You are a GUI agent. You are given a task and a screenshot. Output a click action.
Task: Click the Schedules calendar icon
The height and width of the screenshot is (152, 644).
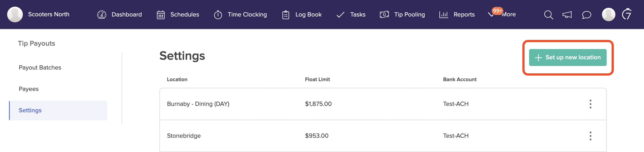pyautogui.click(x=161, y=15)
